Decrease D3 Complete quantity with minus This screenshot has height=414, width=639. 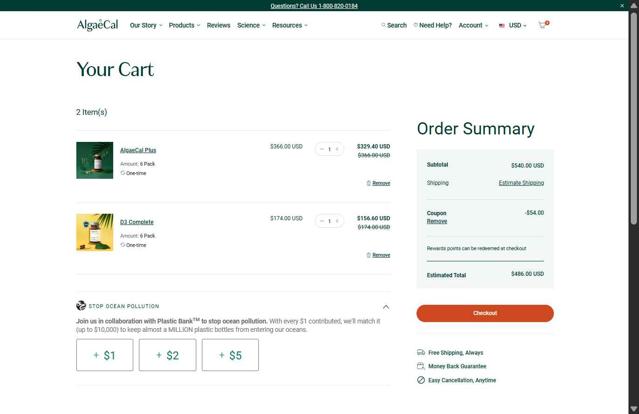click(x=322, y=221)
